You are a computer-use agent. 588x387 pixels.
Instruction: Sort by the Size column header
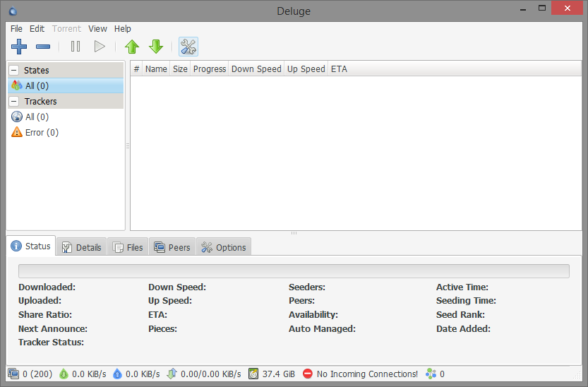pyautogui.click(x=180, y=69)
